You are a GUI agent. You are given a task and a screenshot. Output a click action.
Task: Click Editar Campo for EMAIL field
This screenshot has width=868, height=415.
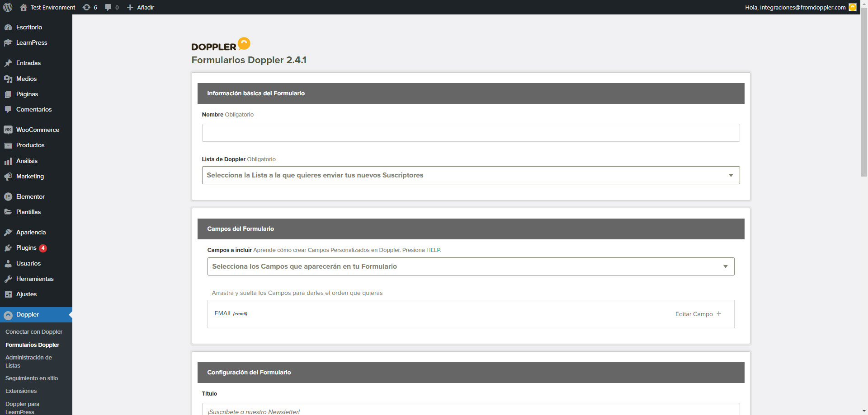694,314
